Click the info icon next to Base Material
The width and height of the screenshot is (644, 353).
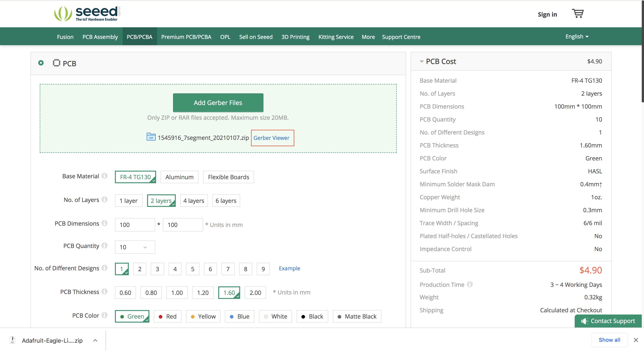[105, 176]
